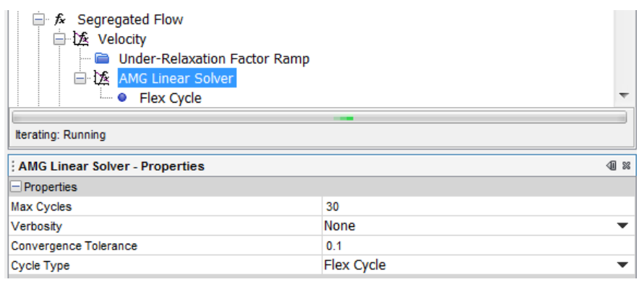Click the Velocity solver node icon
644x282 pixels.
[81, 39]
